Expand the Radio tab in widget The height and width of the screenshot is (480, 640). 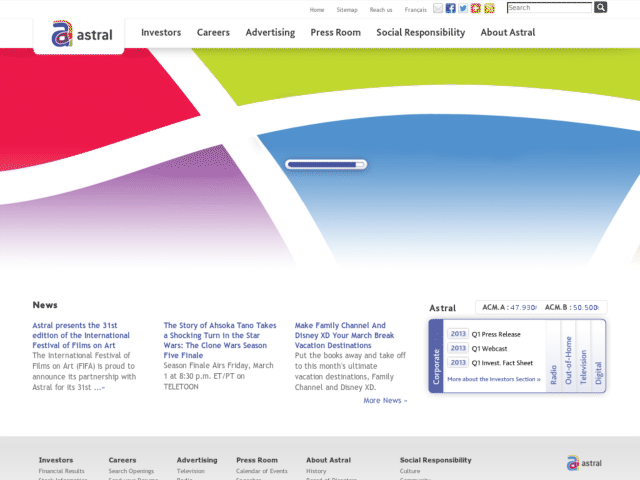(x=553, y=356)
